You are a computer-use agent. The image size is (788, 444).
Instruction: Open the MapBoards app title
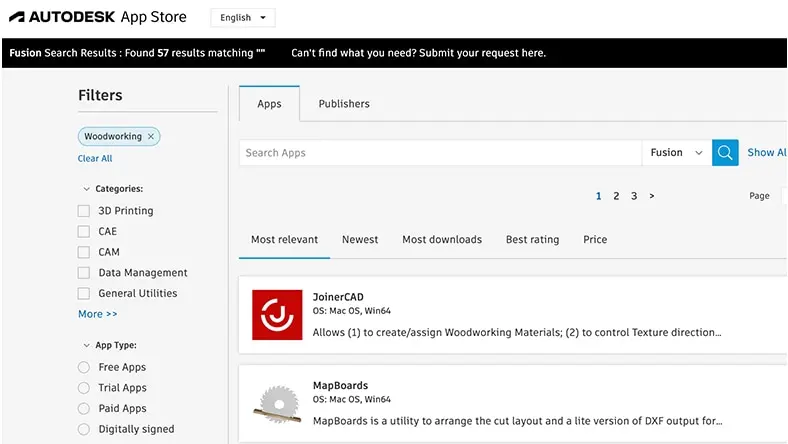point(340,386)
